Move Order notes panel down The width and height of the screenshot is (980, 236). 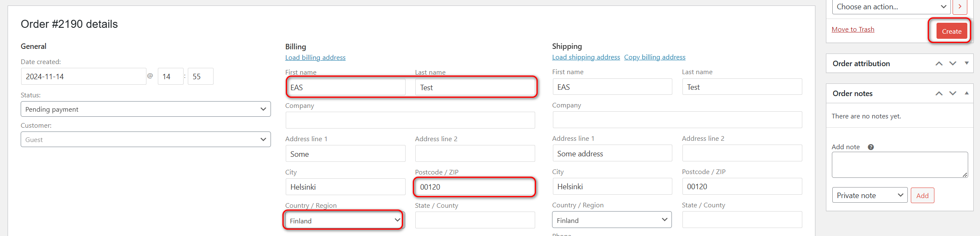[953, 94]
